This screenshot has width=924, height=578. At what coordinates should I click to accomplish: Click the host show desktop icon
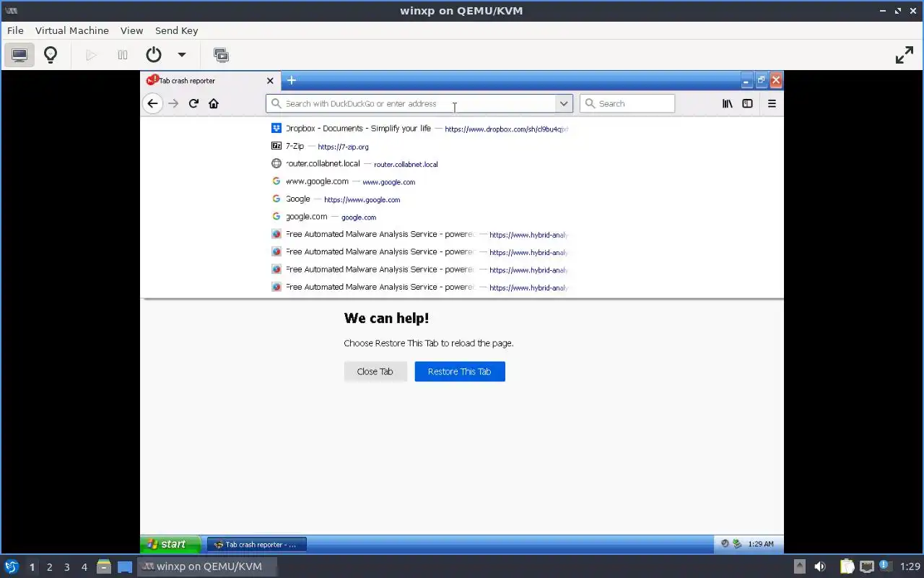(125, 566)
